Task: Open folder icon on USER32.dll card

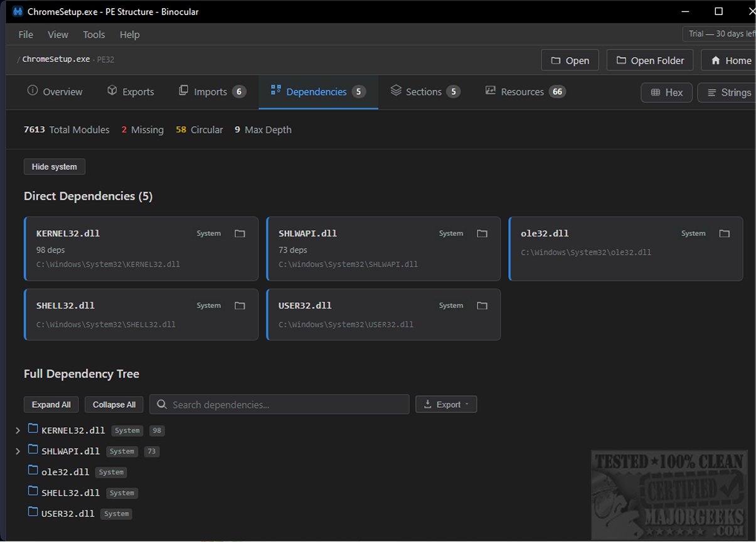Action: (x=482, y=306)
